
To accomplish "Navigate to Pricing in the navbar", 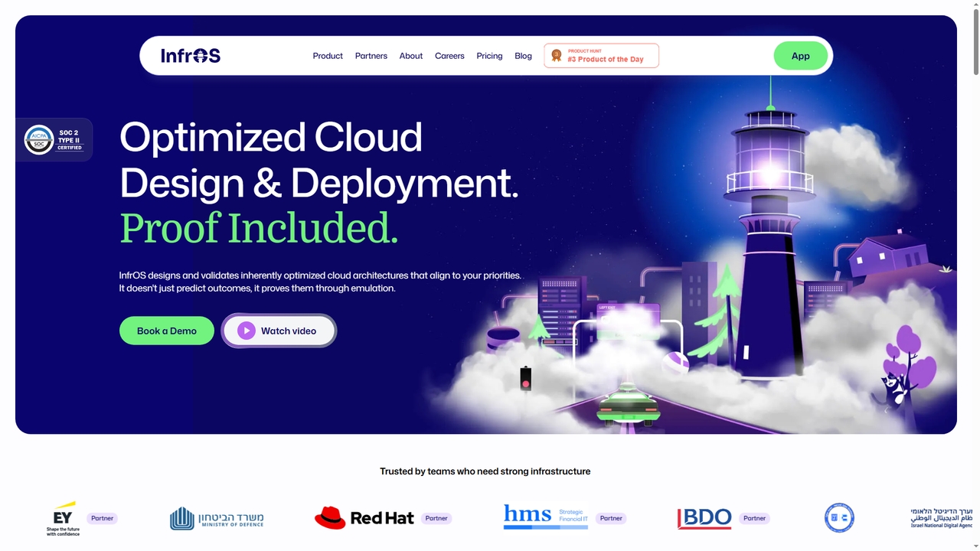I will 489,56.
